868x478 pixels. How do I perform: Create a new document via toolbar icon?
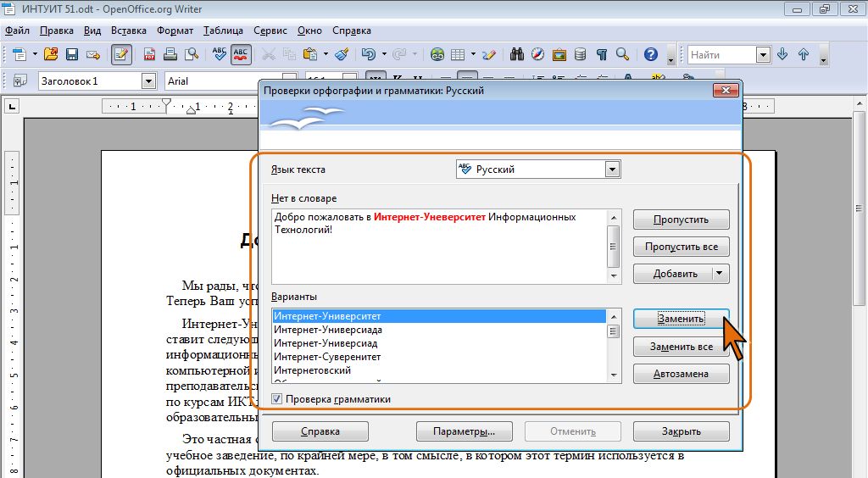point(19,54)
